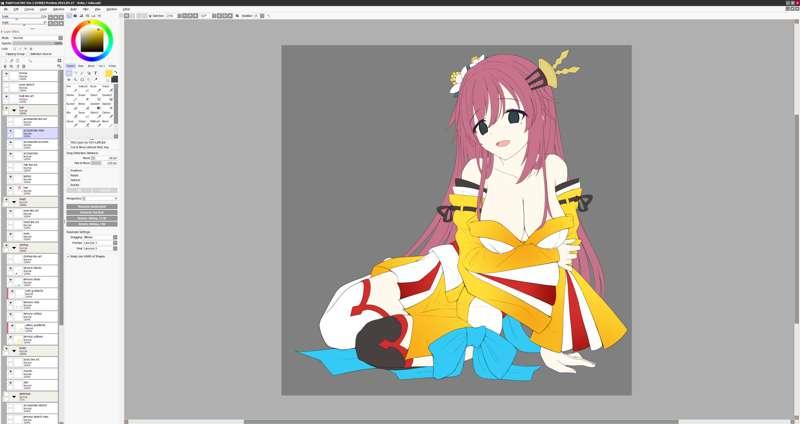Open the Selection menu

click(x=59, y=9)
